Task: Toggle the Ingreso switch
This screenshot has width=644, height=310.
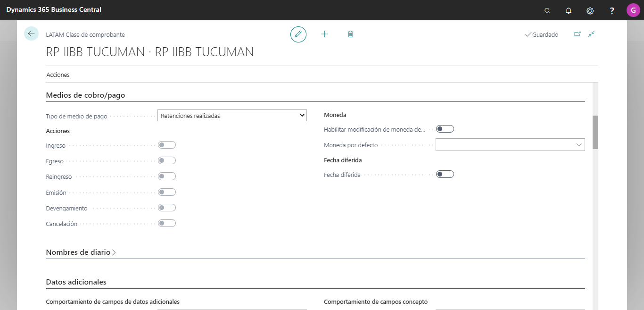Action: pos(167,145)
